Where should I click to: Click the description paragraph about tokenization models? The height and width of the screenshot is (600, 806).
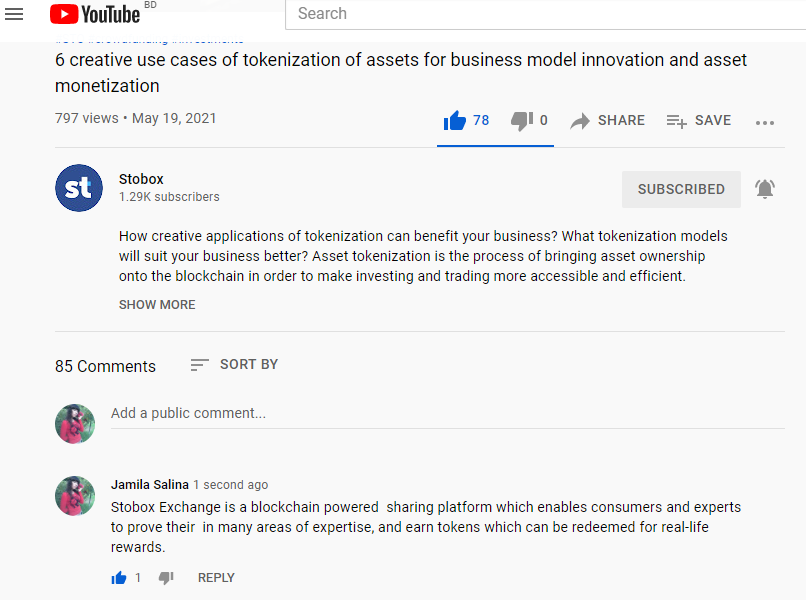[423, 256]
